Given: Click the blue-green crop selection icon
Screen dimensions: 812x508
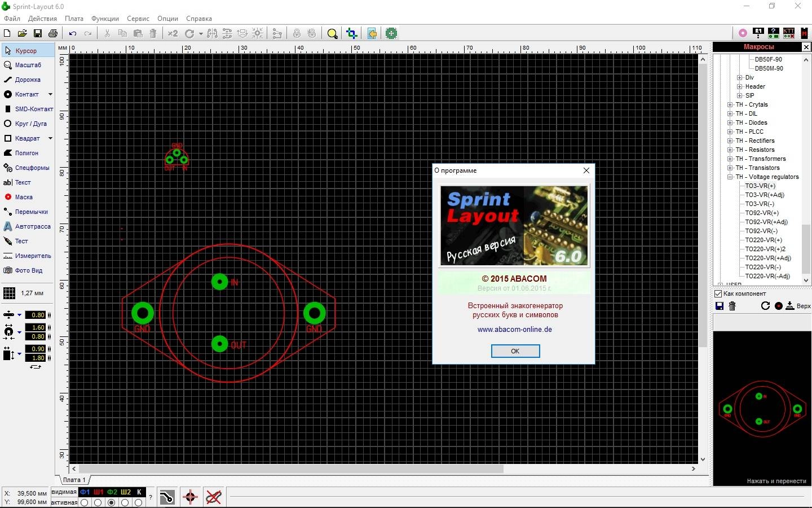Looking at the screenshot, I should click(352, 33).
